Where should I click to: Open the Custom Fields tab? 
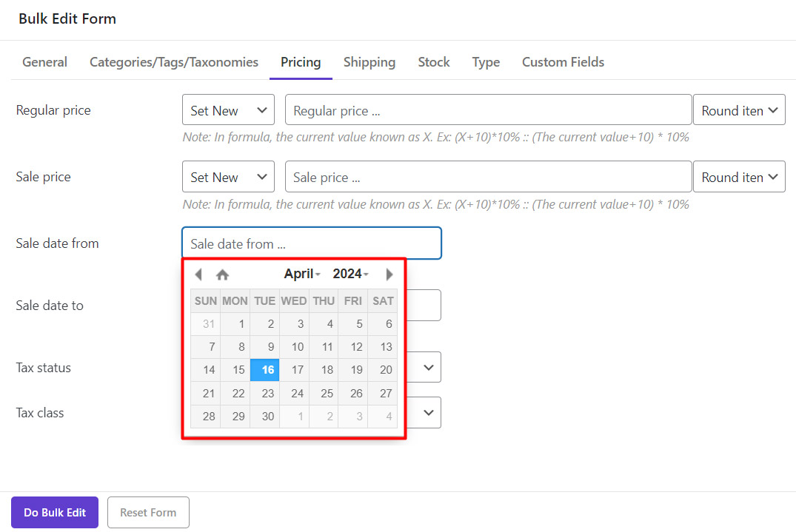point(563,62)
